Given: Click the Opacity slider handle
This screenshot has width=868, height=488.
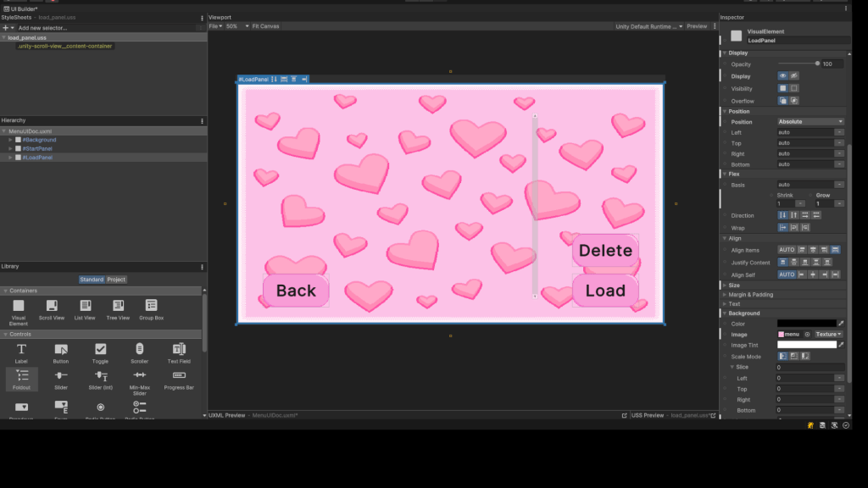Looking at the screenshot, I should (817, 64).
